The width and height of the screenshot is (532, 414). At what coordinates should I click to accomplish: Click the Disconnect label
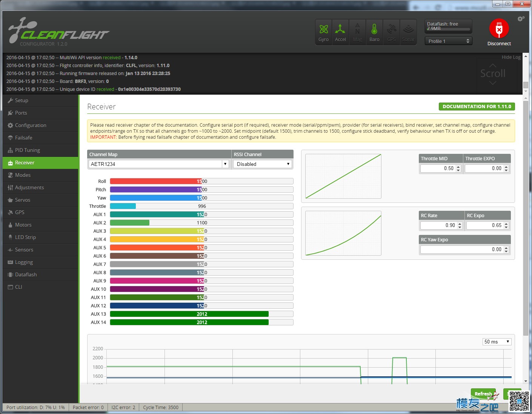tap(499, 44)
